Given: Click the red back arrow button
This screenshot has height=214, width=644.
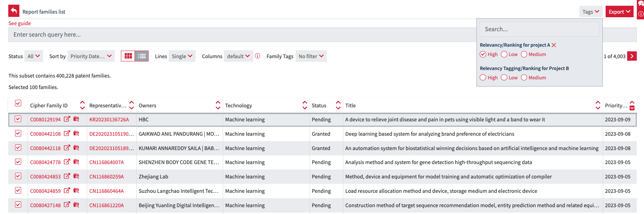Looking at the screenshot, I should 14,11.
